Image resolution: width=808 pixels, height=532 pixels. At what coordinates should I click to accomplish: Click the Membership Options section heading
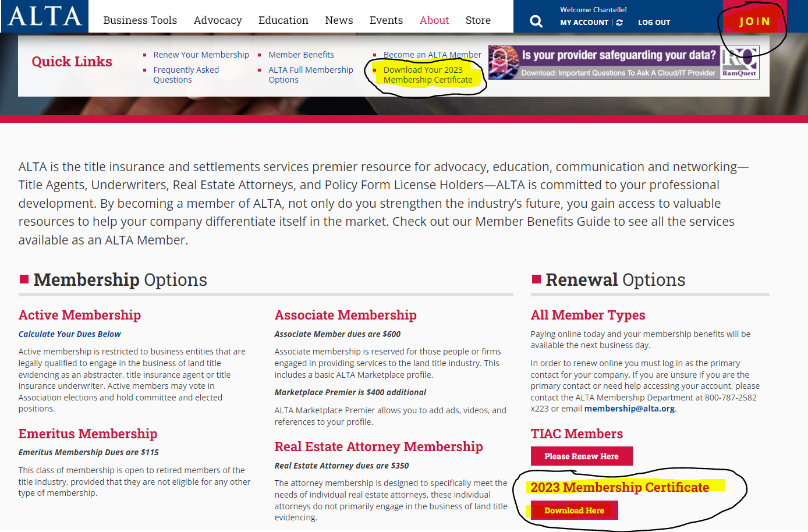point(121,280)
